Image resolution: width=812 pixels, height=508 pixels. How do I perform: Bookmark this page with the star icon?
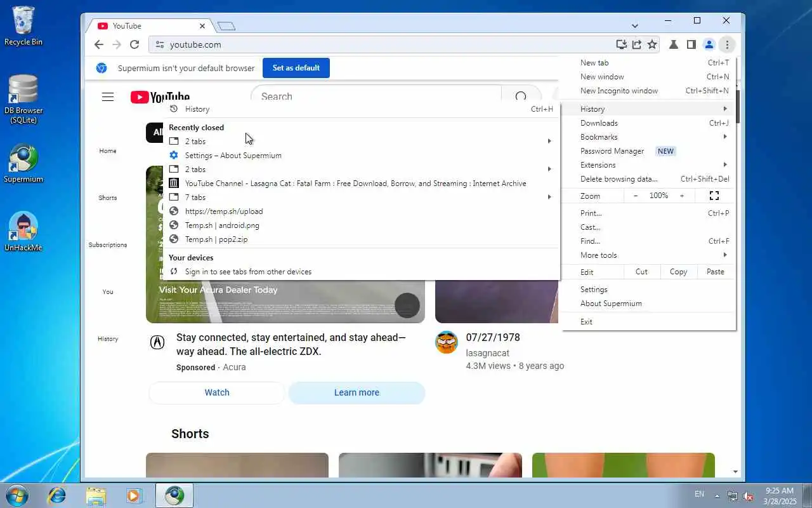tap(652, 44)
